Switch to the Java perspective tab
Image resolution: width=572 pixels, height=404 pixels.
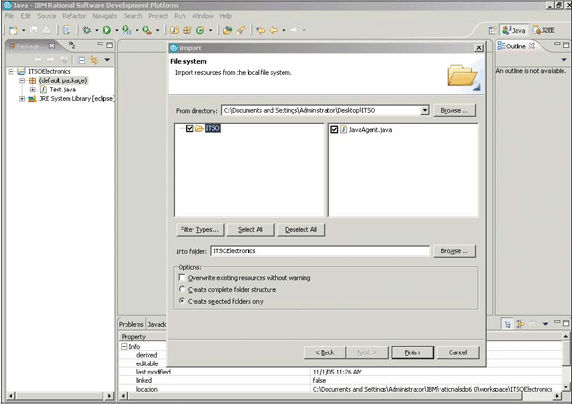[514, 30]
